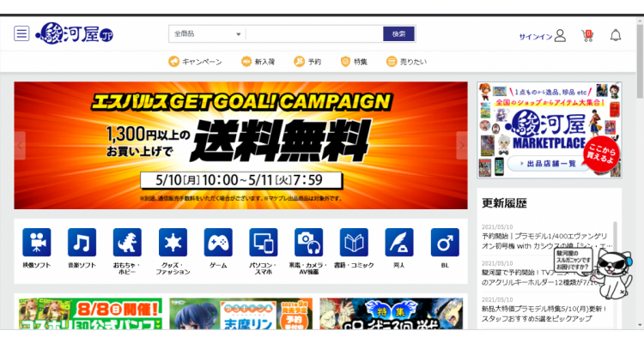
Task: Open the notification bell icon
Action: (x=616, y=36)
